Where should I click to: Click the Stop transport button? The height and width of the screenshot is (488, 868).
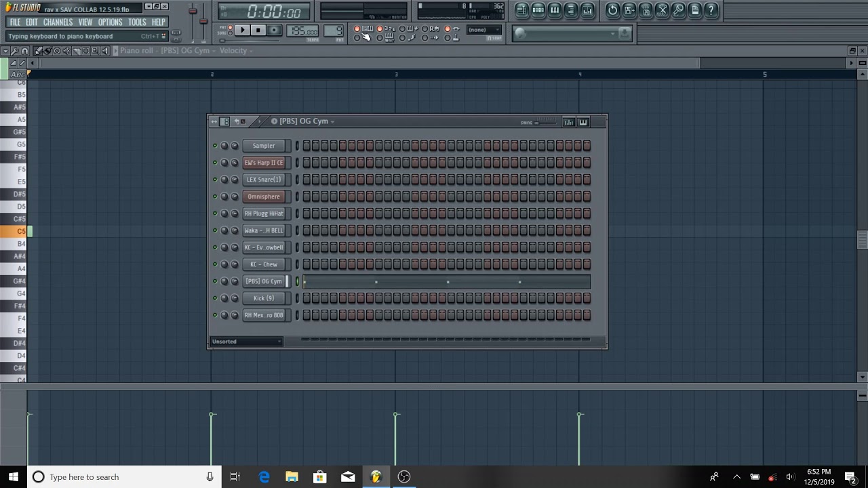[258, 30]
